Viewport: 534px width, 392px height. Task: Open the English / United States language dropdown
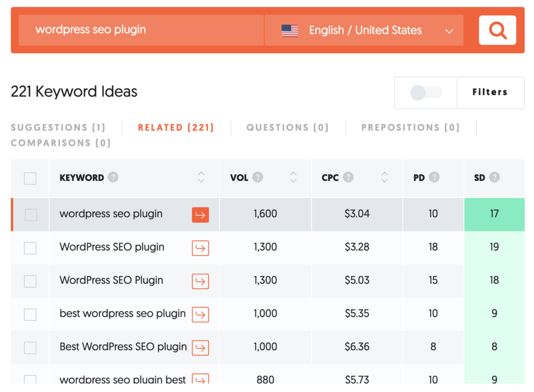coord(364,30)
